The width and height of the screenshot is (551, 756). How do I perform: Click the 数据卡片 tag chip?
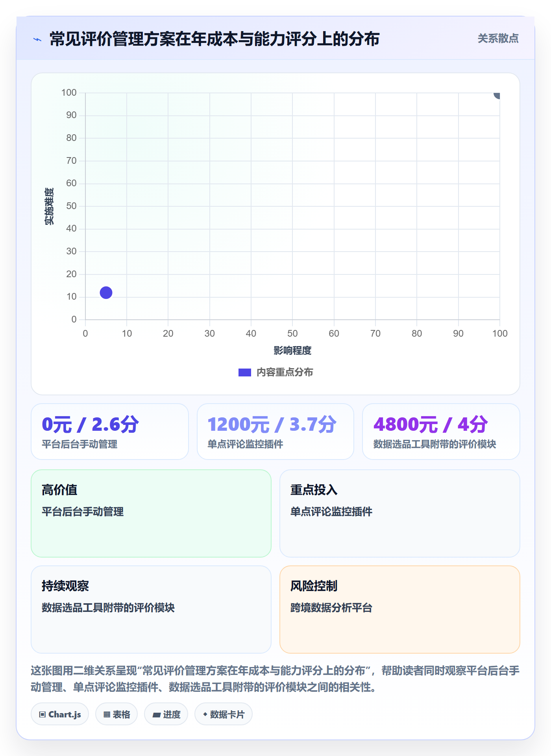(224, 714)
